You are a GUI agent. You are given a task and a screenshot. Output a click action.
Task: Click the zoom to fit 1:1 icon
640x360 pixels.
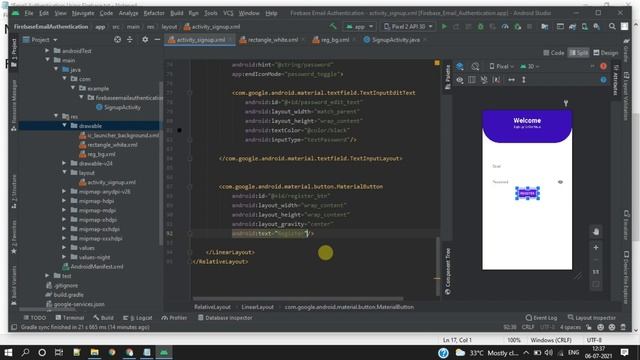(596, 272)
